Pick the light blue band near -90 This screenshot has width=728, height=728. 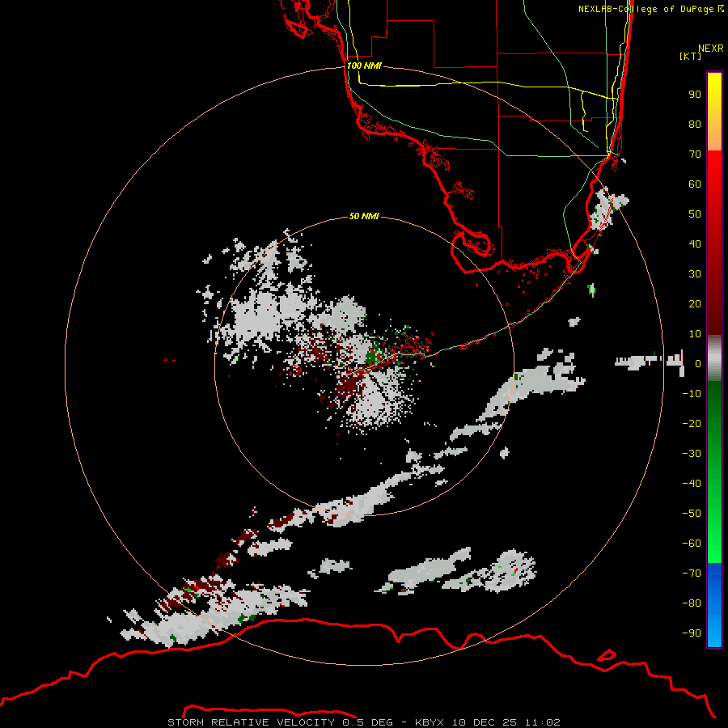714,633
